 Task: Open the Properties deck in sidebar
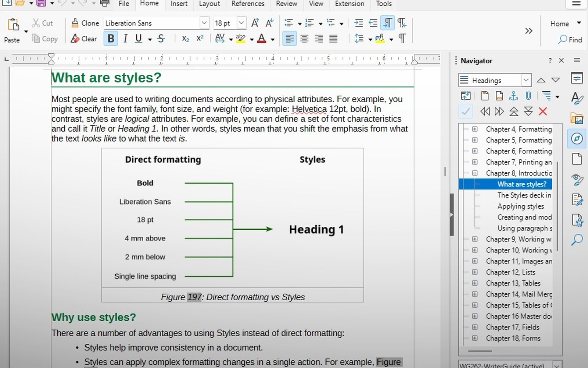point(577,78)
